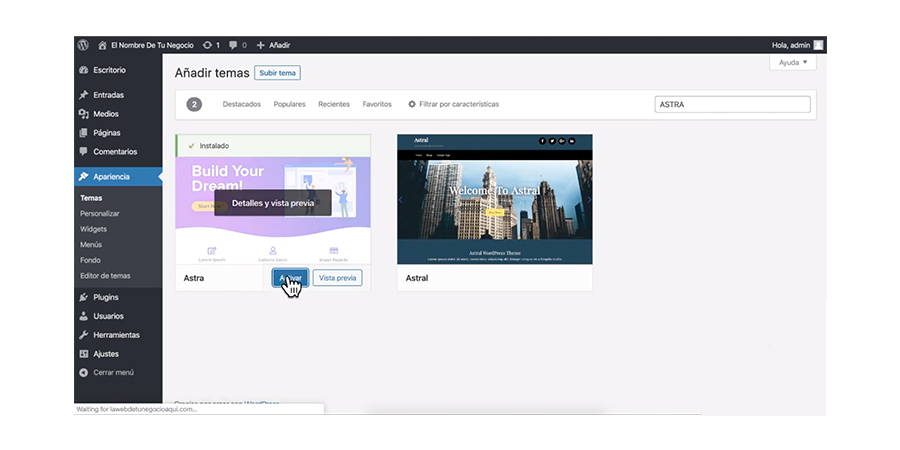Switch to the Destacados tab
Image resolution: width=900 pixels, height=450 pixels.
coord(242,104)
